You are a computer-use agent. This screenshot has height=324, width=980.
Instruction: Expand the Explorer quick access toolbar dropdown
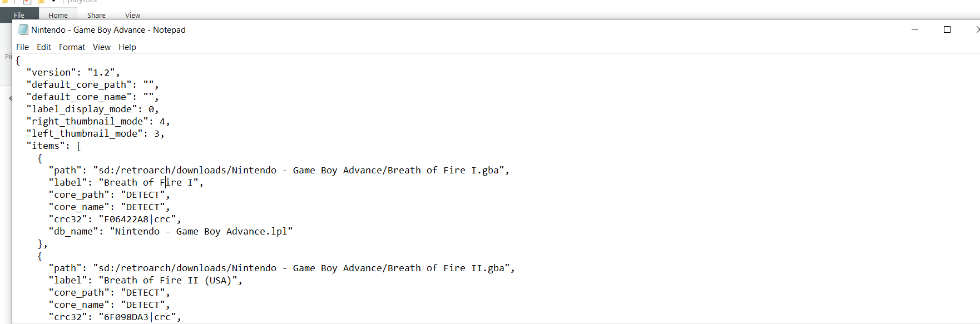[53, 2]
